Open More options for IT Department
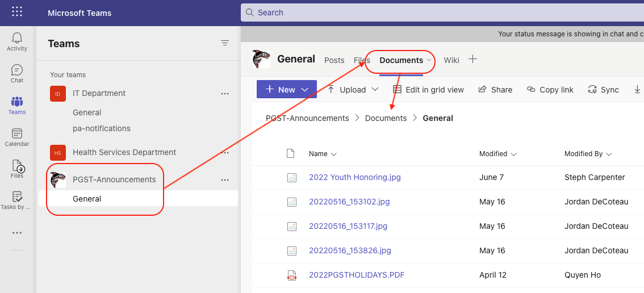The height and width of the screenshot is (293, 644). tap(225, 94)
